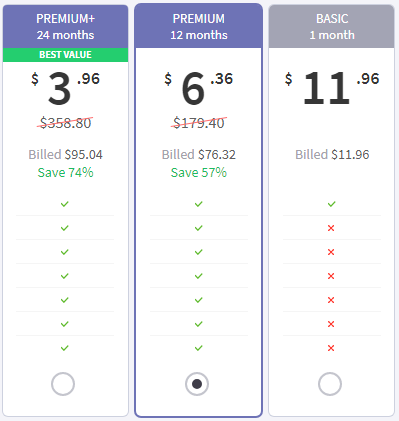Click the crossed-out $358.80 price

65,123
